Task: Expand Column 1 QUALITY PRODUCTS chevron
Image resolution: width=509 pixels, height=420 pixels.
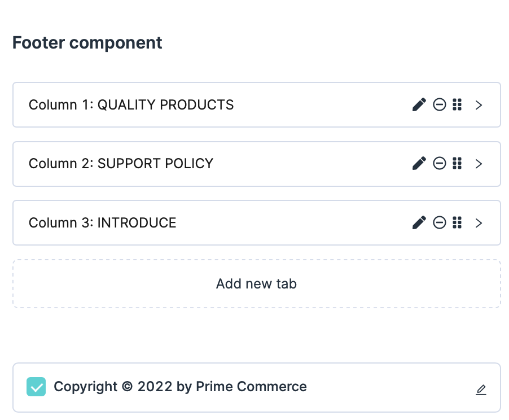Action: [479, 105]
